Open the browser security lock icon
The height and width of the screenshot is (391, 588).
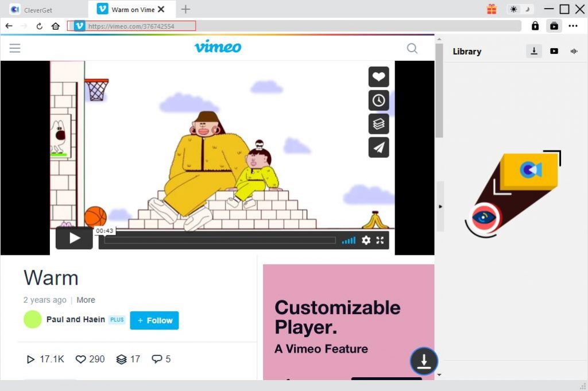pyautogui.click(x=535, y=26)
